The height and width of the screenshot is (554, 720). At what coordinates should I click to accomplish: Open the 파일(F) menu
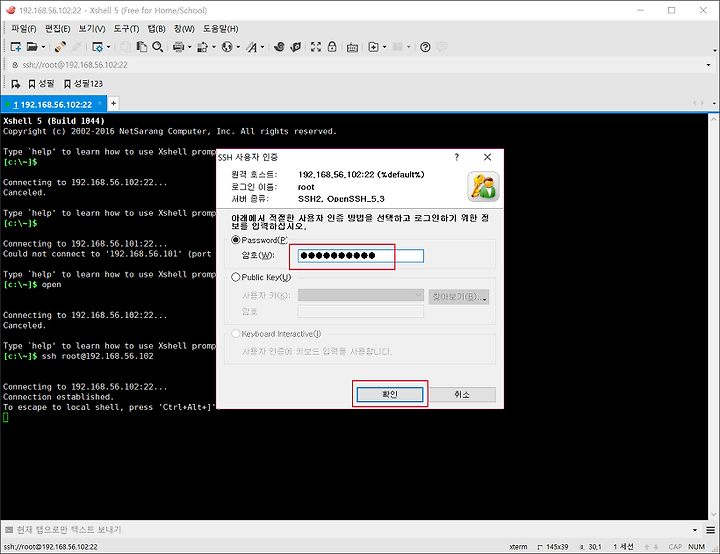coord(23,28)
